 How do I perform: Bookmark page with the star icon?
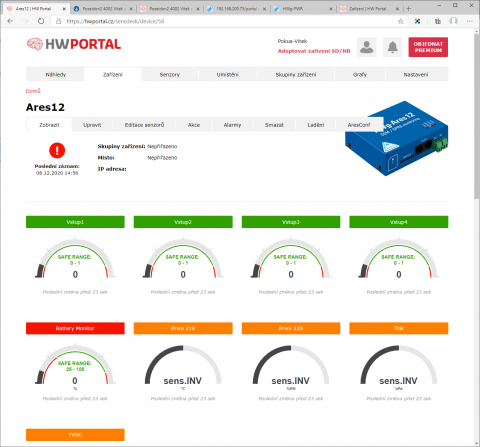coord(400,21)
